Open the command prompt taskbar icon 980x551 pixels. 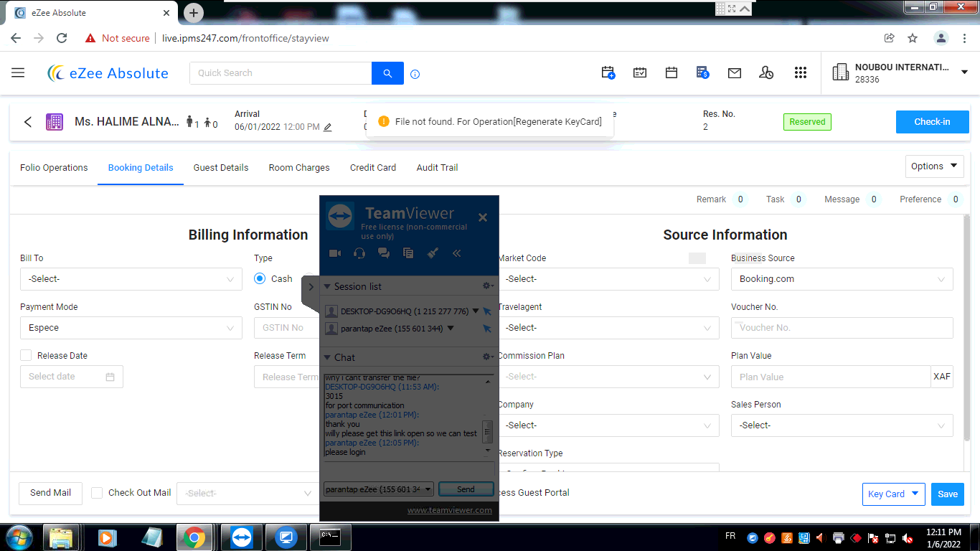click(330, 537)
